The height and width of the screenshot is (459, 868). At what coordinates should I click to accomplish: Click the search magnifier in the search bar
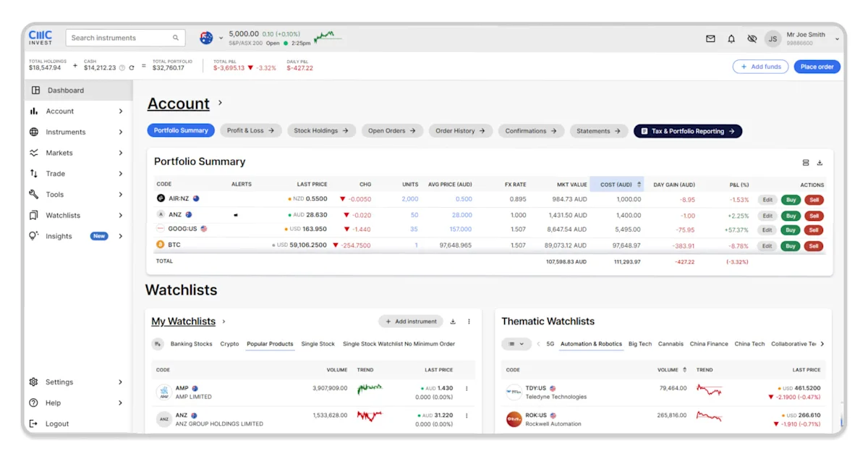tap(174, 37)
